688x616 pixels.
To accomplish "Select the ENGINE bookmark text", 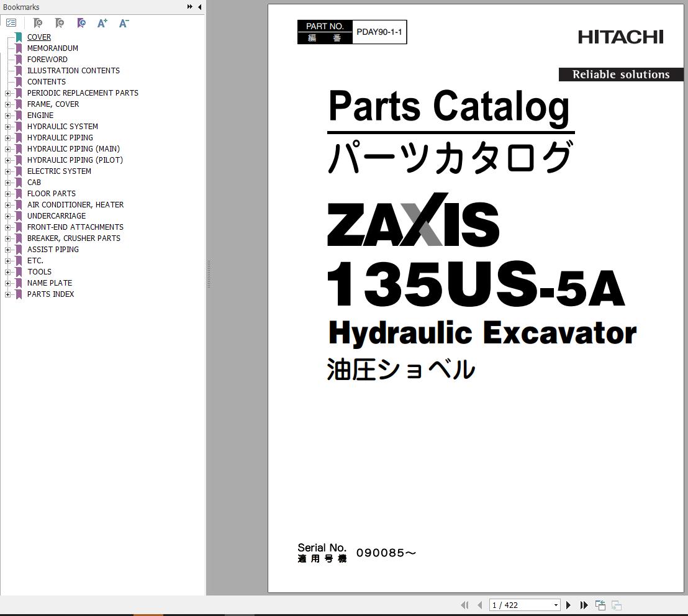I will coord(40,115).
